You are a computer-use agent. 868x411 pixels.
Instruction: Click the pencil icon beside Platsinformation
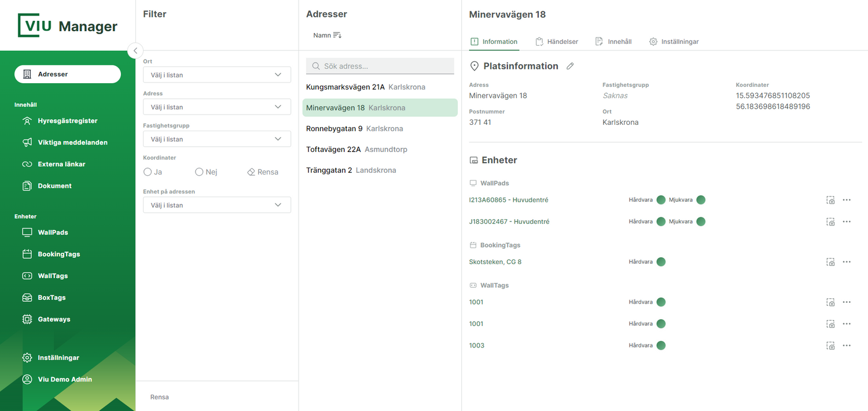(x=570, y=66)
